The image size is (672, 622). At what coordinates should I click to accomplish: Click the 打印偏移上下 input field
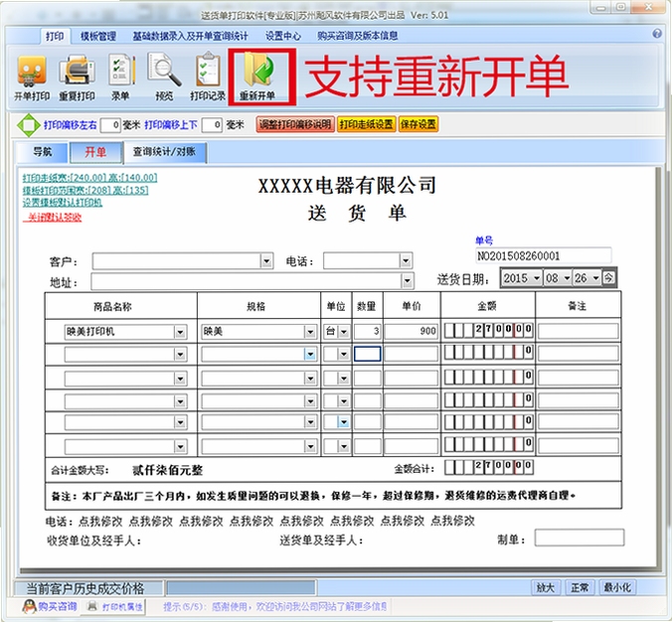pyautogui.click(x=212, y=125)
